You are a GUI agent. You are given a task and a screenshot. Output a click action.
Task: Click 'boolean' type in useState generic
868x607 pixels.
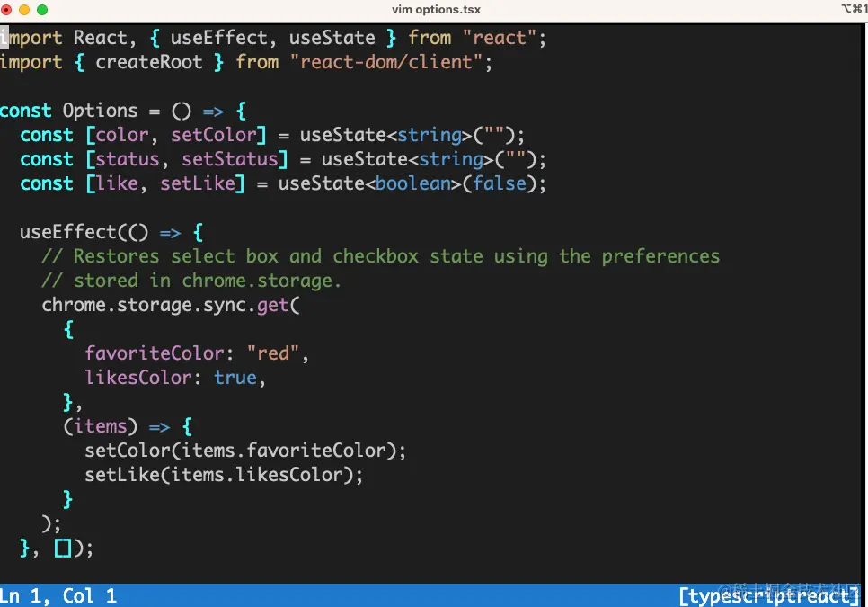pyautogui.click(x=413, y=183)
